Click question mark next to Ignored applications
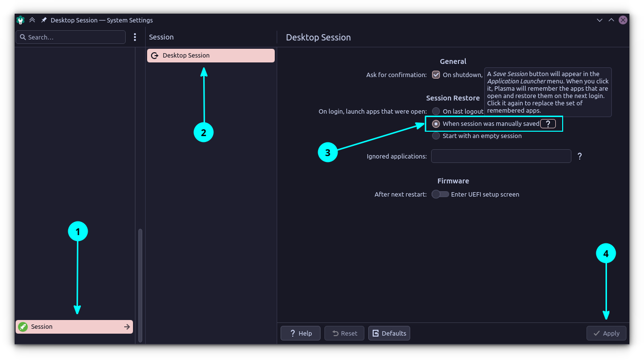644x360 pixels. point(580,156)
